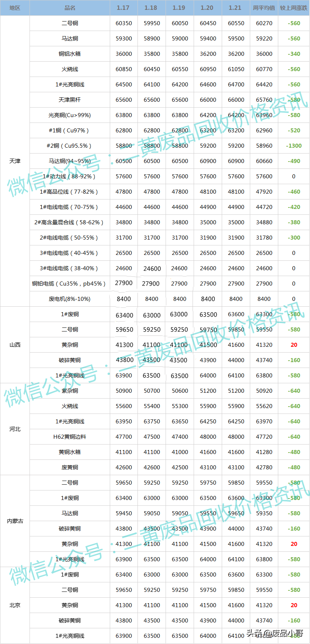The image size is (310, 644).
Task: Select the 41280 weekly average cell
Action: click(x=264, y=452)
